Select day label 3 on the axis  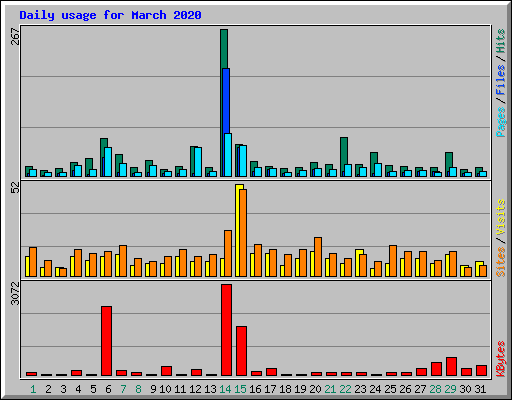click(x=63, y=389)
